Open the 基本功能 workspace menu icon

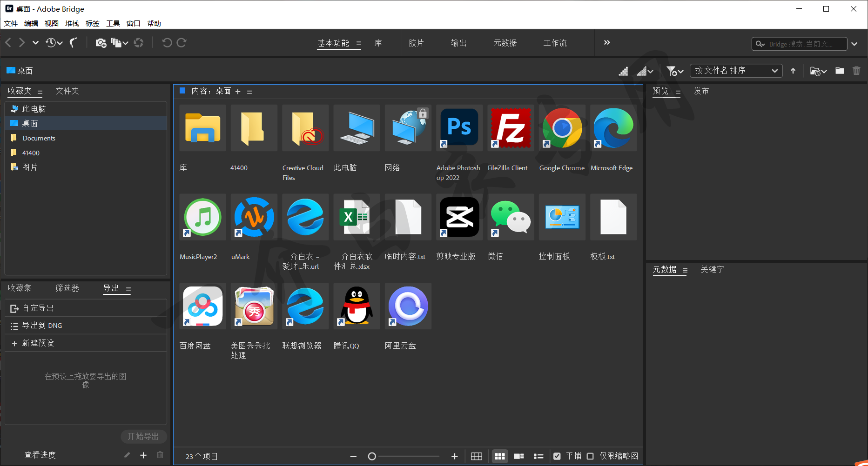click(x=359, y=43)
